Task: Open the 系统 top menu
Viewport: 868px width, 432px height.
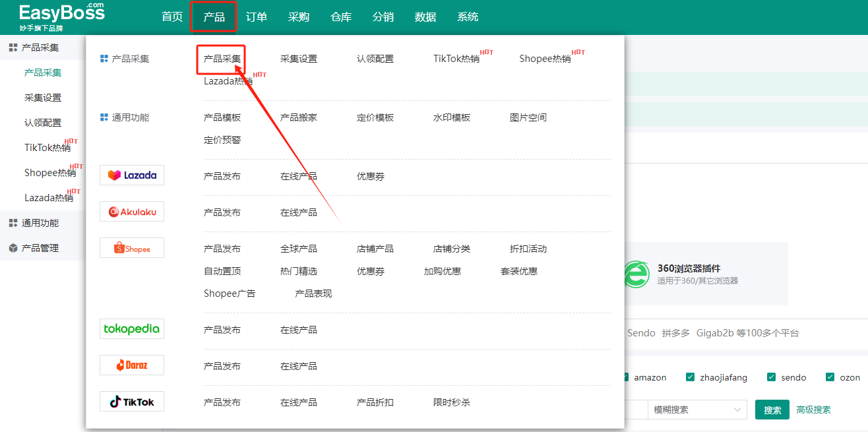Action: [468, 17]
